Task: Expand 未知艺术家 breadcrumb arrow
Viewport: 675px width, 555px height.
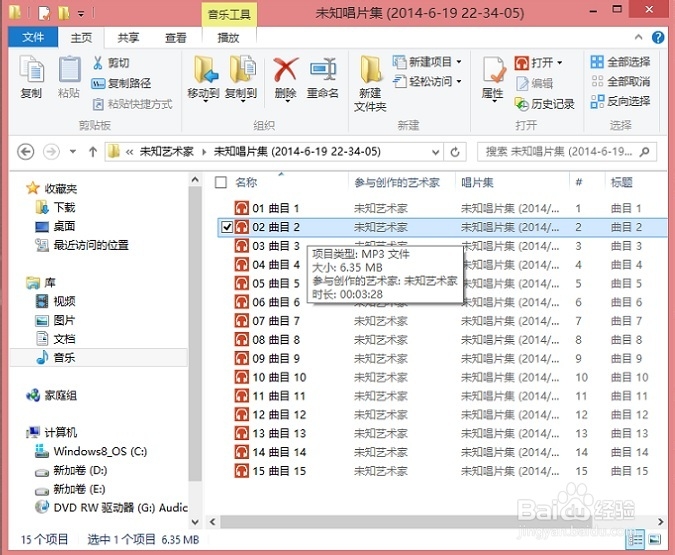Action: point(204,152)
